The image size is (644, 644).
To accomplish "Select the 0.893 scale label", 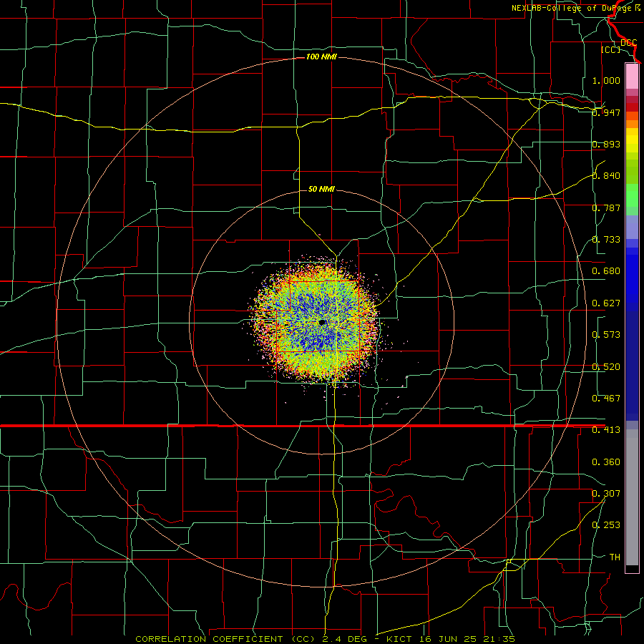I will [606, 144].
